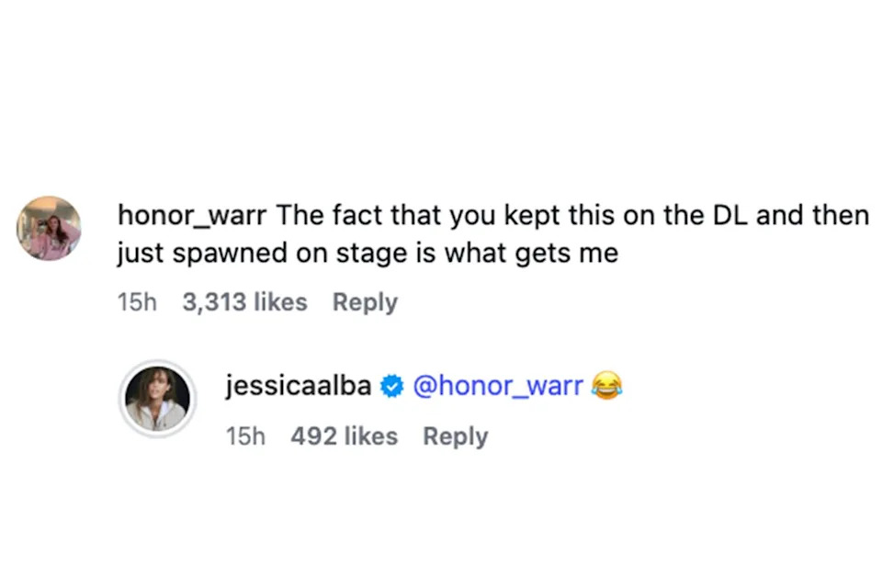This screenshot has width=882, height=588.
Task: Click honor_warr's circular avatar thumbnail
Action: [49, 228]
